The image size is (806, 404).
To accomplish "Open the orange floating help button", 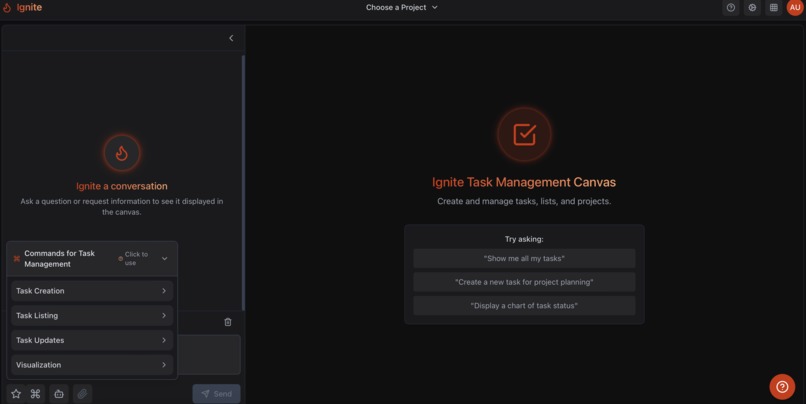I will tap(782, 387).
